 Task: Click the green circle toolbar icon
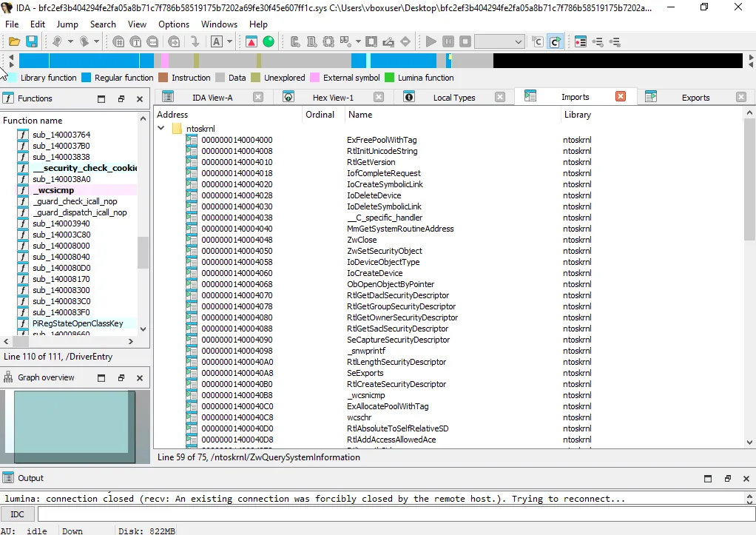click(269, 42)
